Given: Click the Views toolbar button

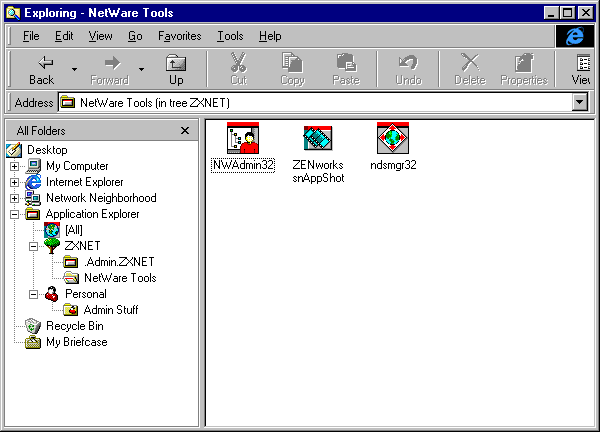Looking at the screenshot, I should [x=580, y=70].
